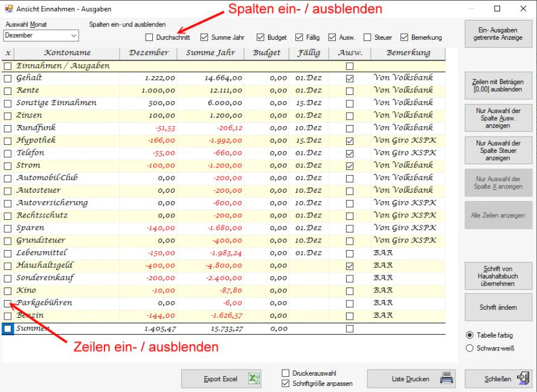Click the Liste Drucken button label
The height and width of the screenshot is (392, 537).
coord(410,379)
